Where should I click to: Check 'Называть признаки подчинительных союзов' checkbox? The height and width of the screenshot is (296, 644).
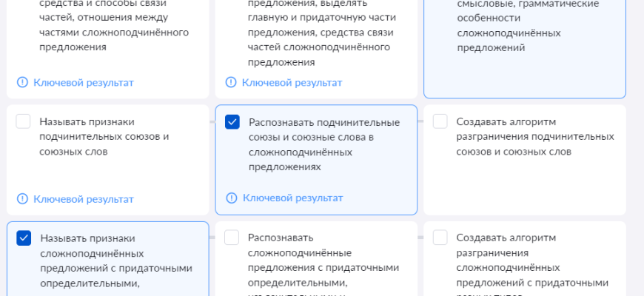pyautogui.click(x=24, y=122)
